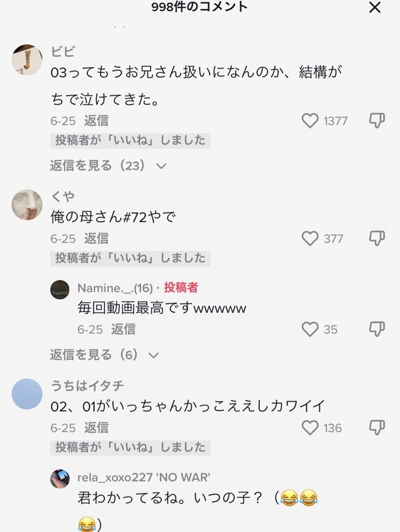Reply to ビビ's comment via 返信
This screenshot has height=532, width=400.
tap(96, 120)
